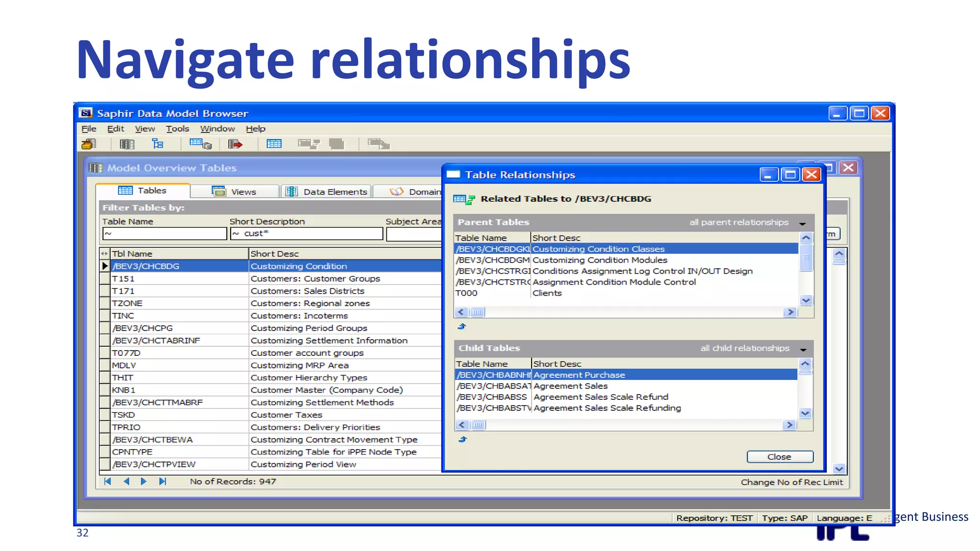The height and width of the screenshot is (551, 980).
Task: Click the Short Description filter field
Action: 307,233
